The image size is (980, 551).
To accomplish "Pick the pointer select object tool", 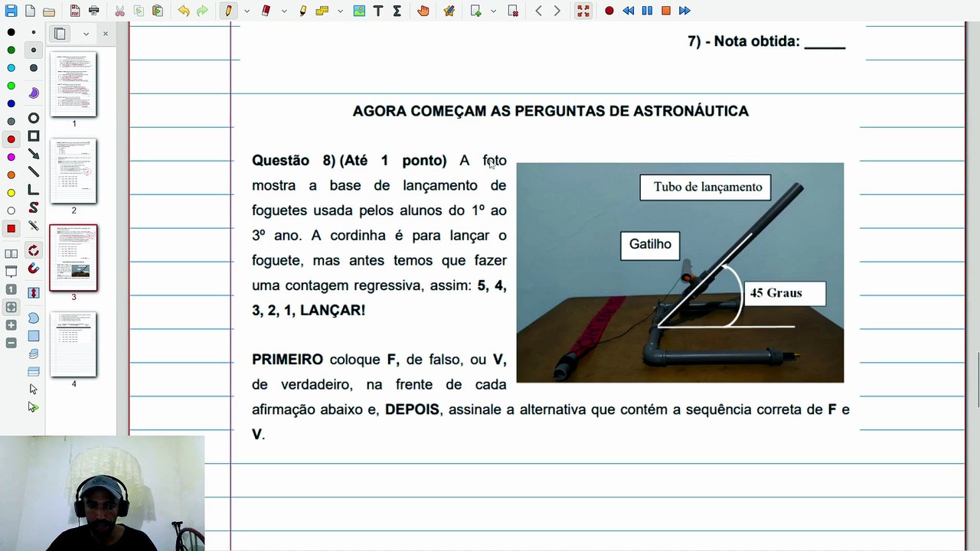I will [x=34, y=390].
